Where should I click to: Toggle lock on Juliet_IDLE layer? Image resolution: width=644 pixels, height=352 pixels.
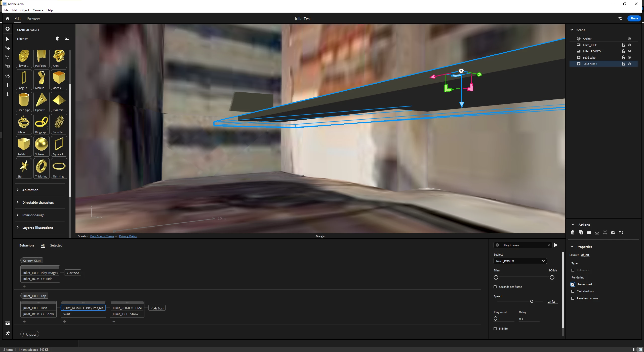click(x=623, y=45)
